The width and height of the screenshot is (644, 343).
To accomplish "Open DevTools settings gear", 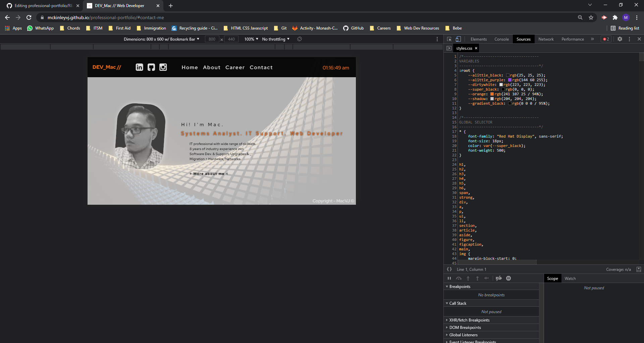I will coord(620,39).
